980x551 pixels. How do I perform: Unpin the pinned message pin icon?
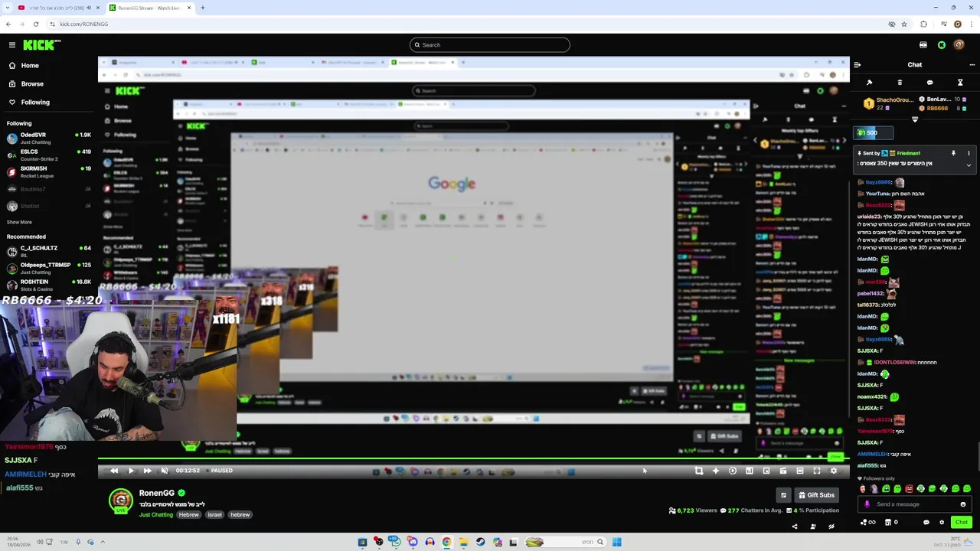953,153
